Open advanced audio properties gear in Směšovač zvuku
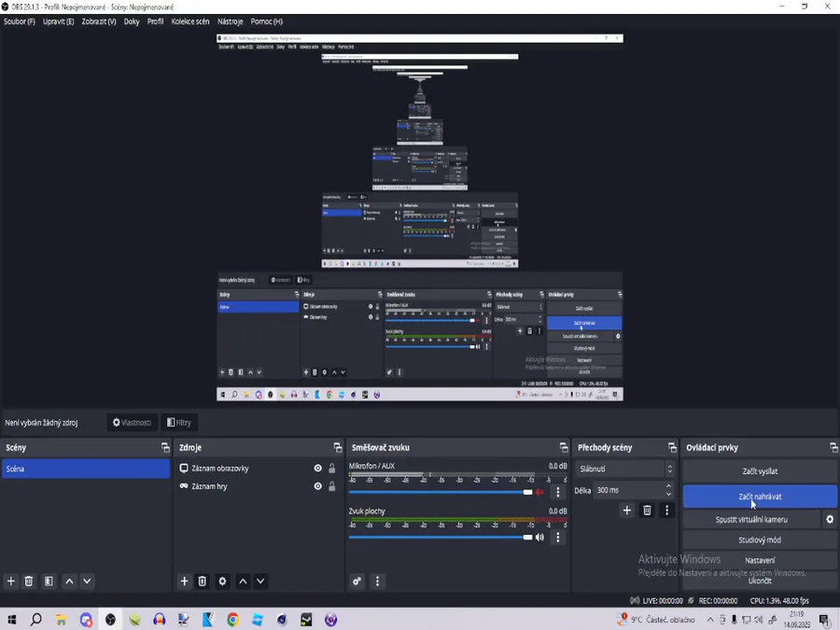 tap(357, 581)
